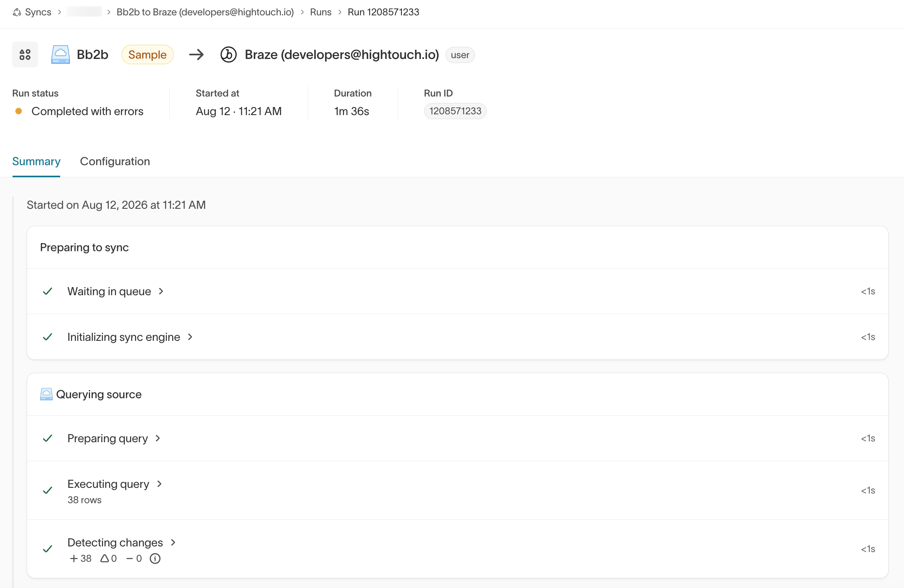Click the Executing query <1s duration
The image size is (904, 588).
click(x=868, y=490)
